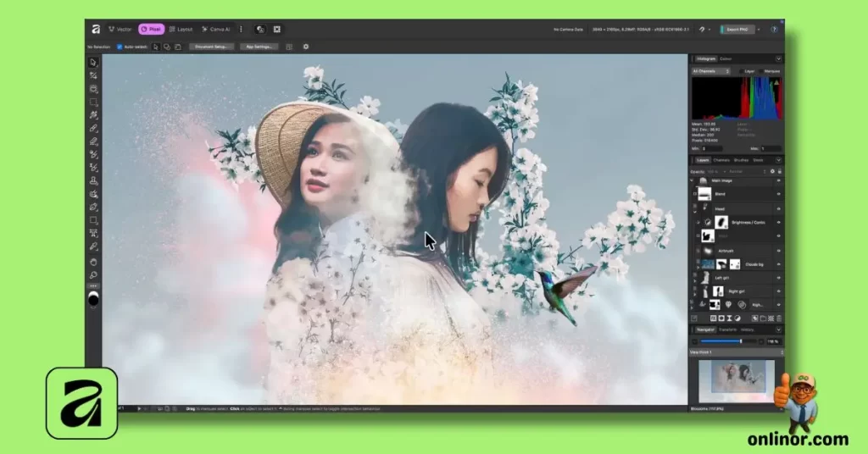
Task: Click the black and white colour swatch in toolbar
Action: tap(93, 299)
